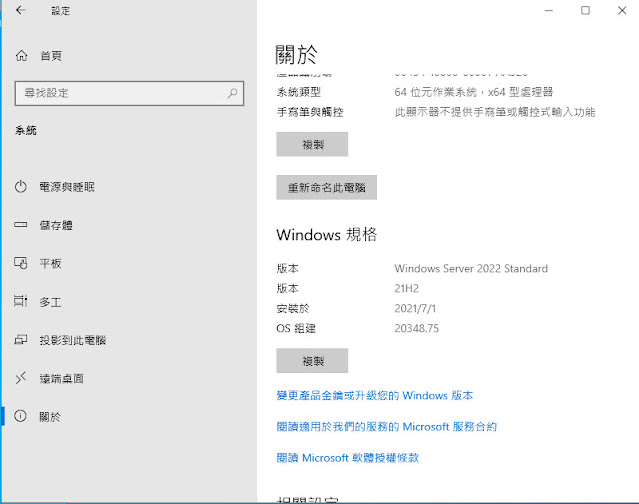Click the 系統 section label in sidebar
Image resolution: width=639 pixels, height=504 pixels.
coord(26,130)
